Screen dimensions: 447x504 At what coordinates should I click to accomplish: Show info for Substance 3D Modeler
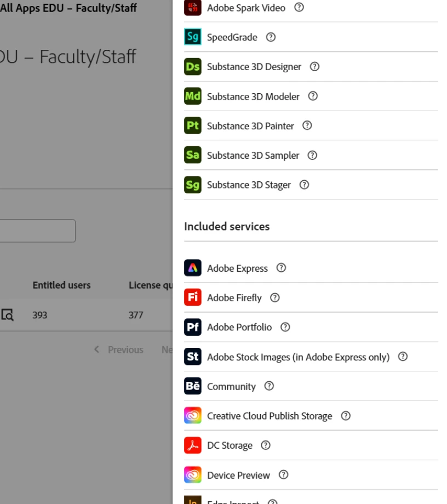tap(313, 96)
